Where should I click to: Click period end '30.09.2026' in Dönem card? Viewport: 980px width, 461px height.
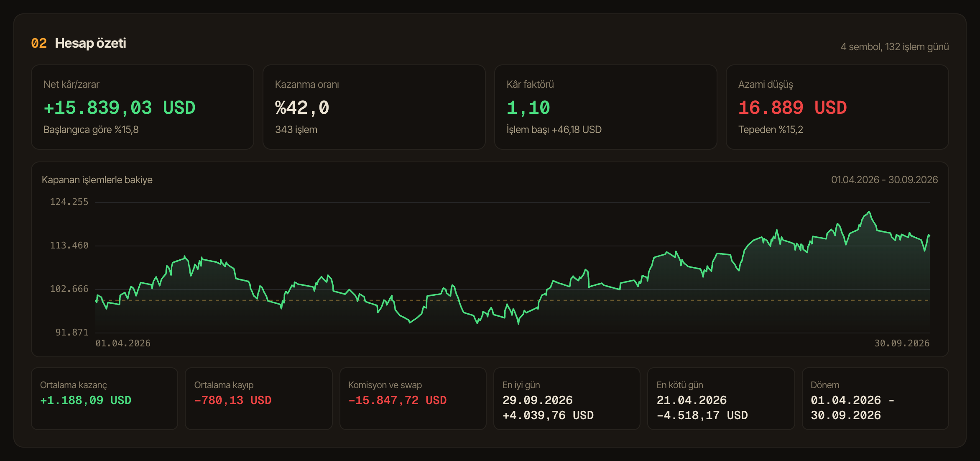(x=846, y=415)
